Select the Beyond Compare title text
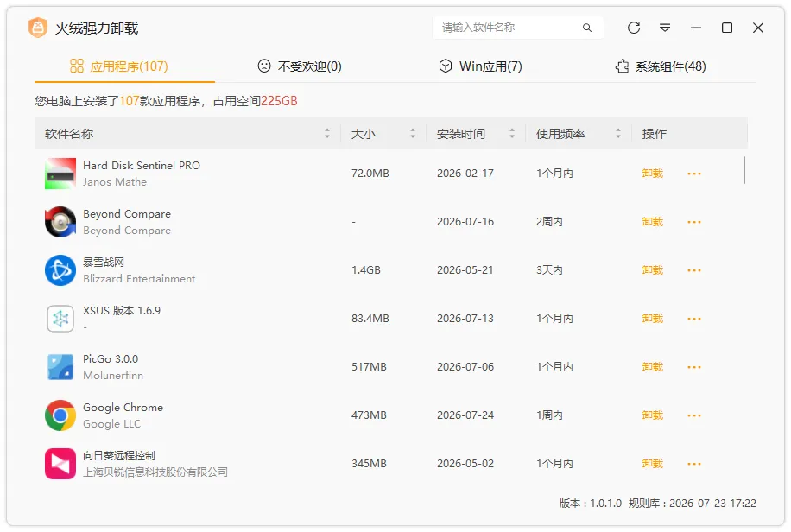The width and height of the screenshot is (791, 532). pos(127,214)
